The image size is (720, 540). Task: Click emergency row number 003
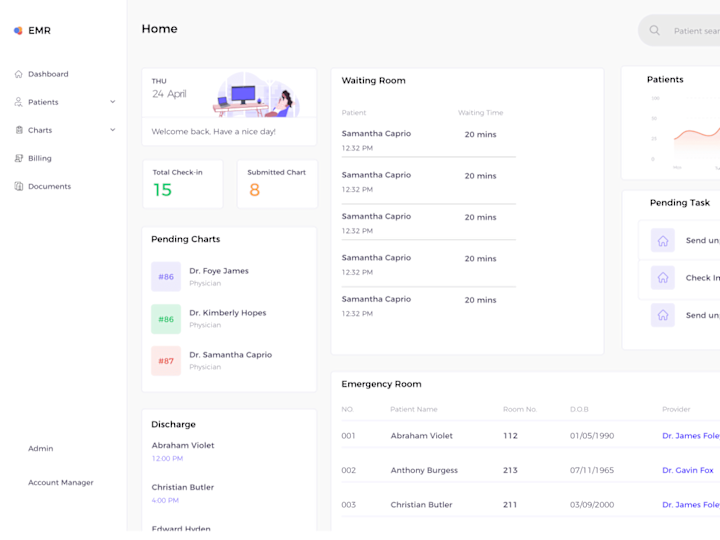(x=349, y=504)
